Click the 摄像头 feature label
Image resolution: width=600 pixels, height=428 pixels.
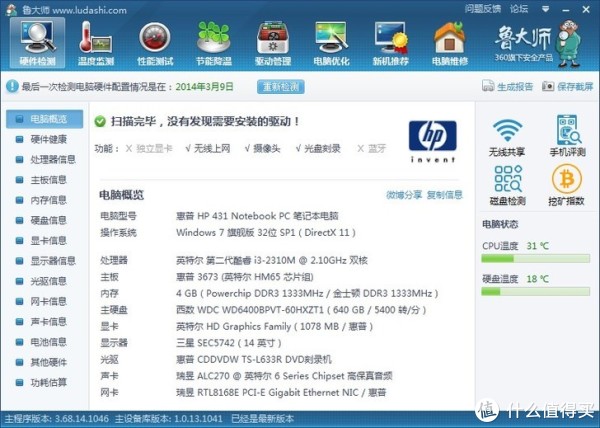pos(267,148)
